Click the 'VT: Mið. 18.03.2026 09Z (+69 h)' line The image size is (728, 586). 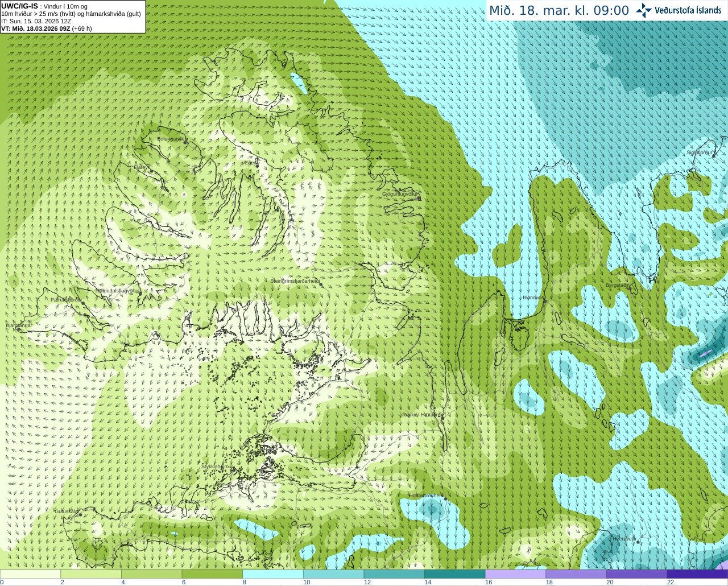(x=47, y=28)
